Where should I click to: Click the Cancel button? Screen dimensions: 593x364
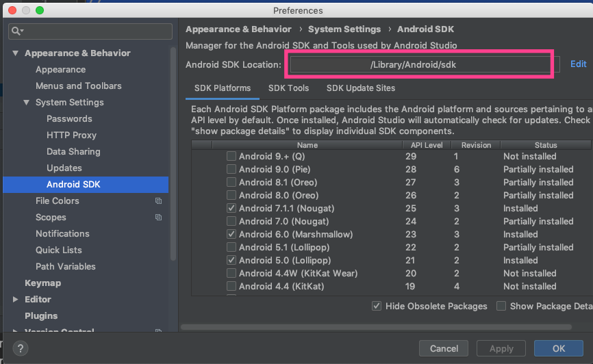click(444, 348)
